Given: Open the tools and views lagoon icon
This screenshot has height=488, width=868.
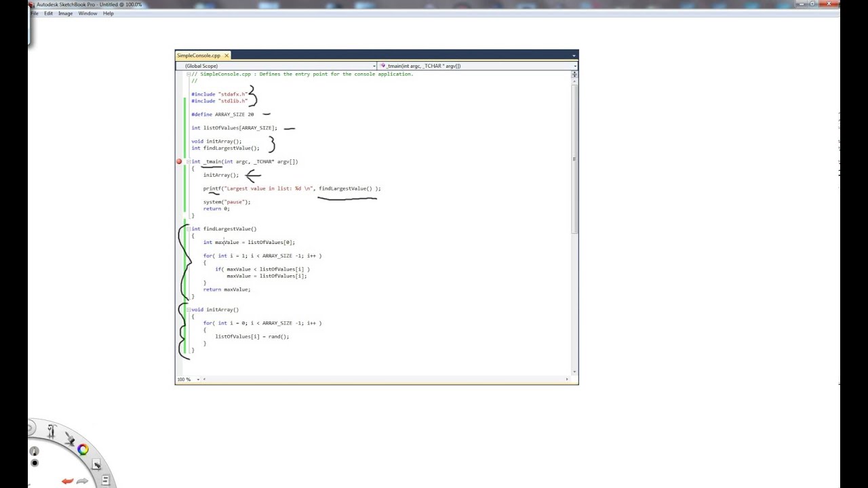Looking at the screenshot, I should coord(51,431).
